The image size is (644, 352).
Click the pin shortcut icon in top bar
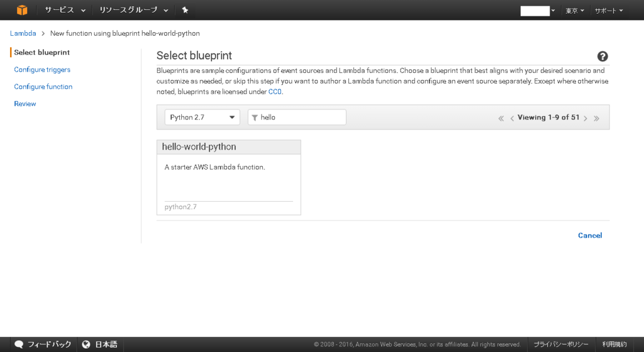pyautogui.click(x=185, y=10)
